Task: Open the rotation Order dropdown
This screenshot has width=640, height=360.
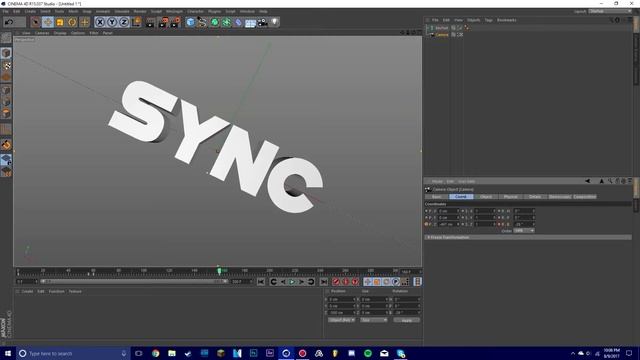Action: click(524, 231)
